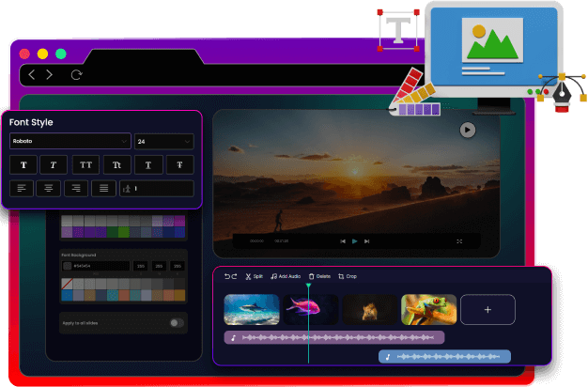
Task: Toggle the Apply to all slides switch
Action: pos(175,322)
